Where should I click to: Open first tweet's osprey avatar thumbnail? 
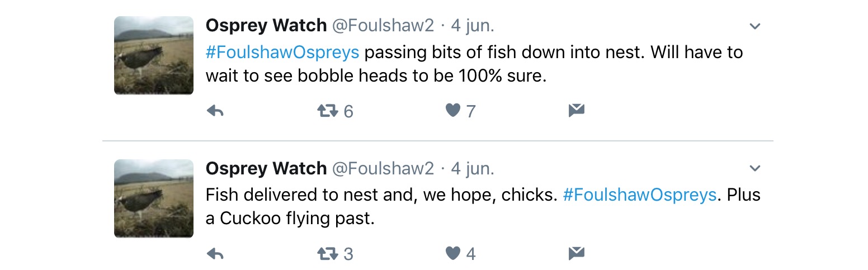(x=154, y=55)
